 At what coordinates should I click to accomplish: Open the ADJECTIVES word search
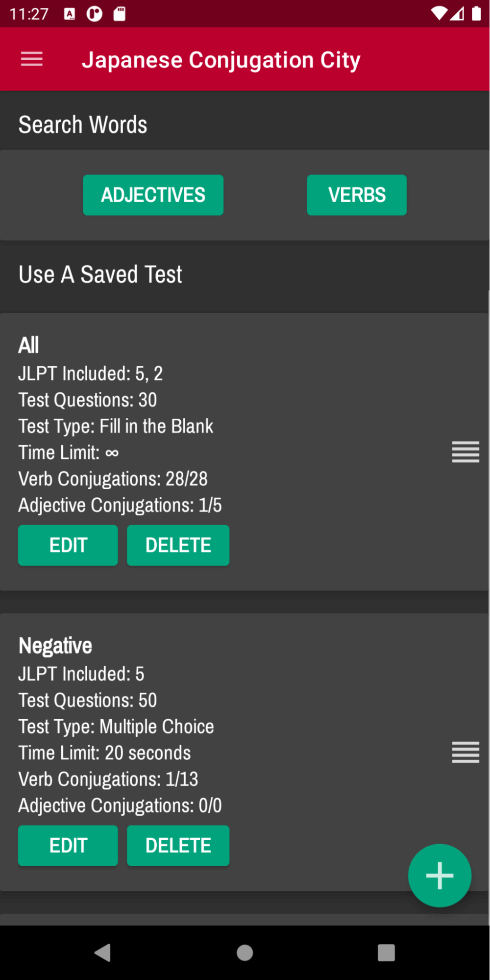tap(153, 195)
